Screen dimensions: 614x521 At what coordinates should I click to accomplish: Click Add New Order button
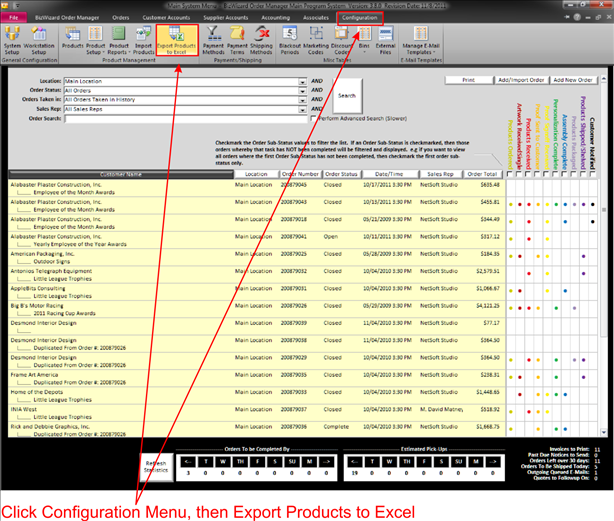click(573, 80)
